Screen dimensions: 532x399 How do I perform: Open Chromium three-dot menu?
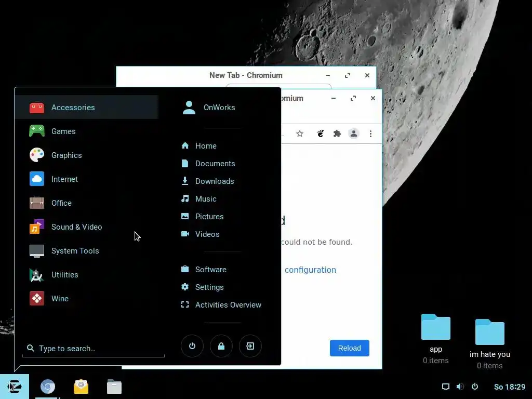coord(370,134)
